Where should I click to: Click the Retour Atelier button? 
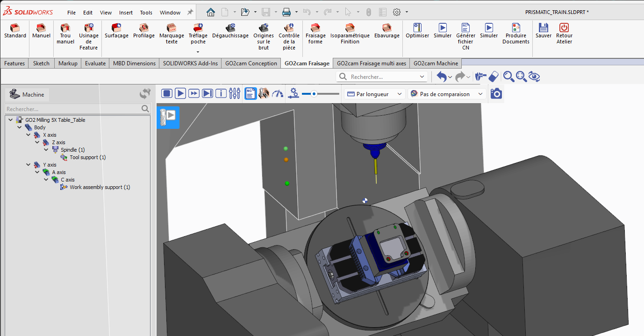(564, 34)
